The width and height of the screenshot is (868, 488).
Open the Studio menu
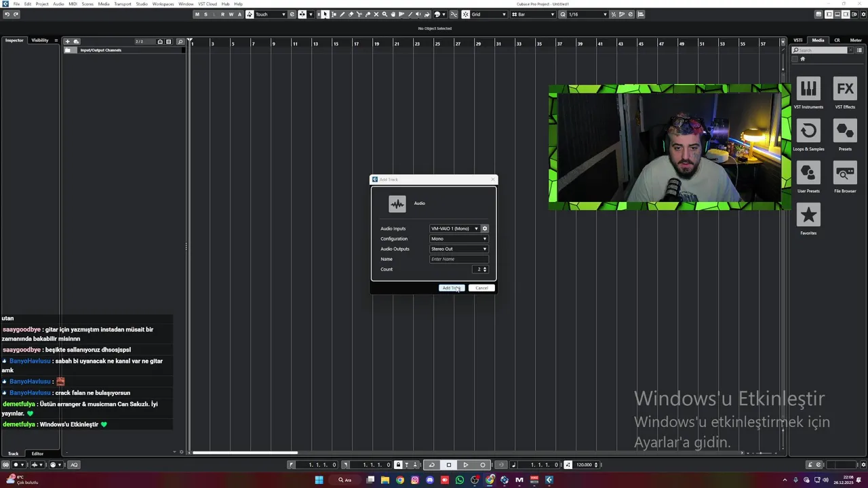coord(142,4)
